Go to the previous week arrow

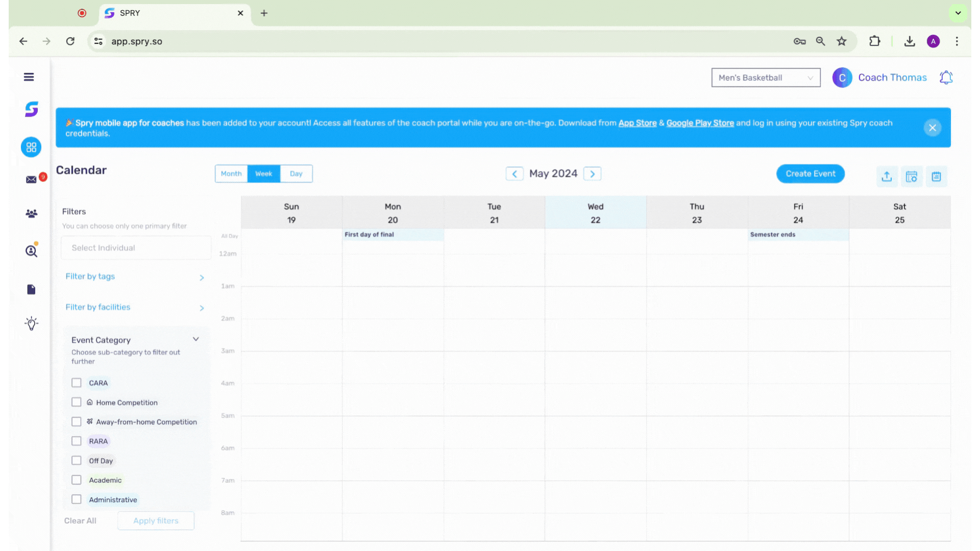pyautogui.click(x=514, y=174)
